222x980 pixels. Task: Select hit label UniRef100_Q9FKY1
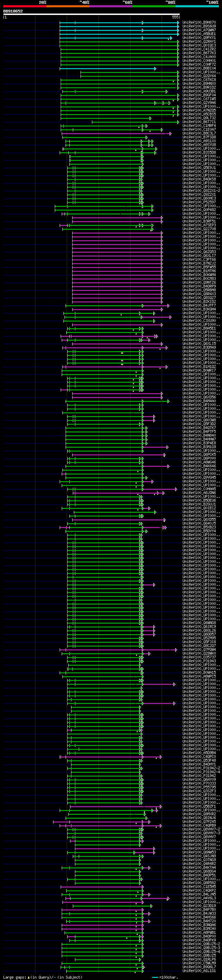point(199,38)
